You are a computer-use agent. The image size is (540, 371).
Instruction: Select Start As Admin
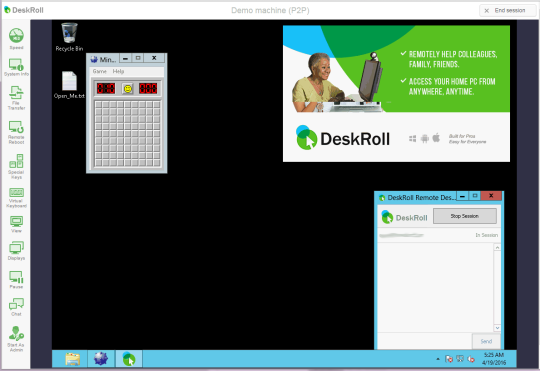pos(16,339)
